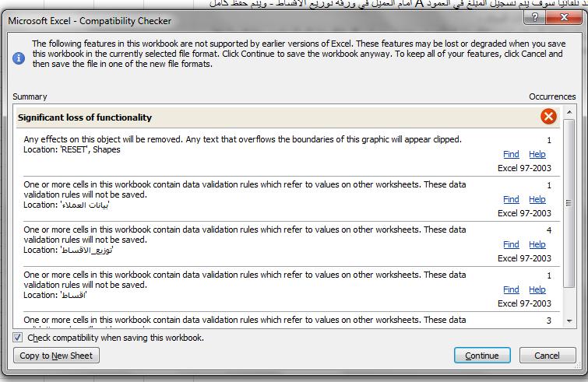Viewport: 588px width, 382px height.
Task: Uncheck Check compatibility when saving this workbook
Action: 18,338
